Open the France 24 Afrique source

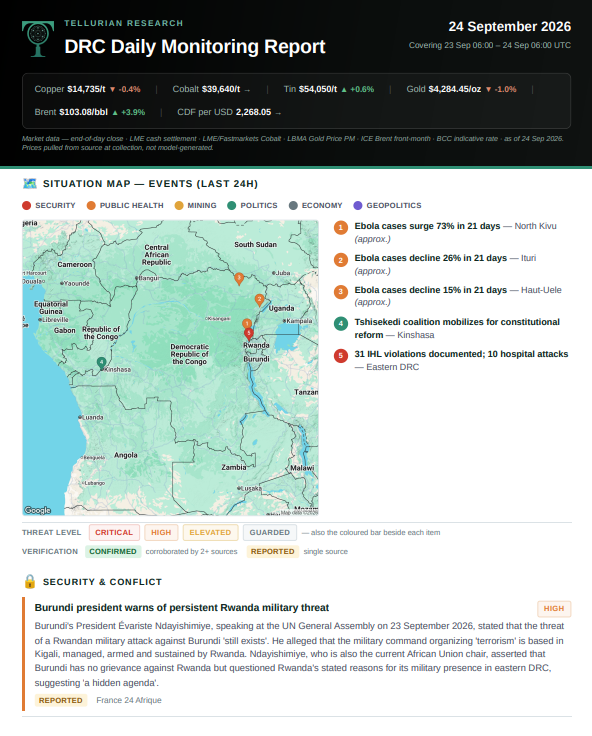(129, 700)
